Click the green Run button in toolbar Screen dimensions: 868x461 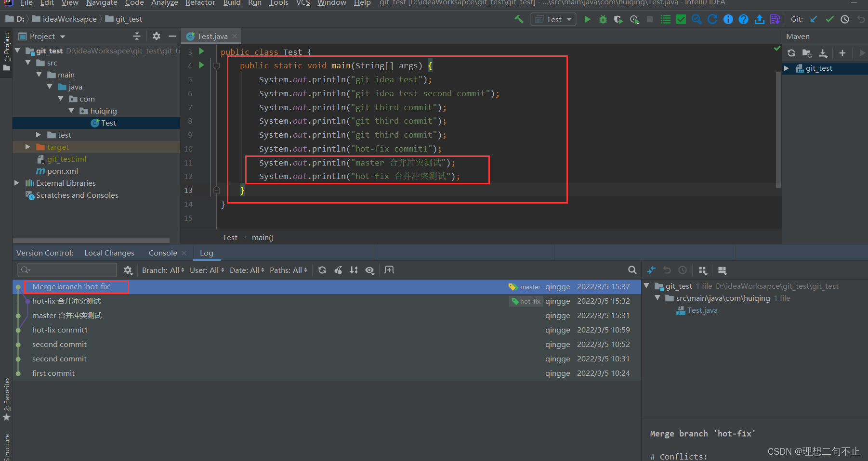(587, 19)
